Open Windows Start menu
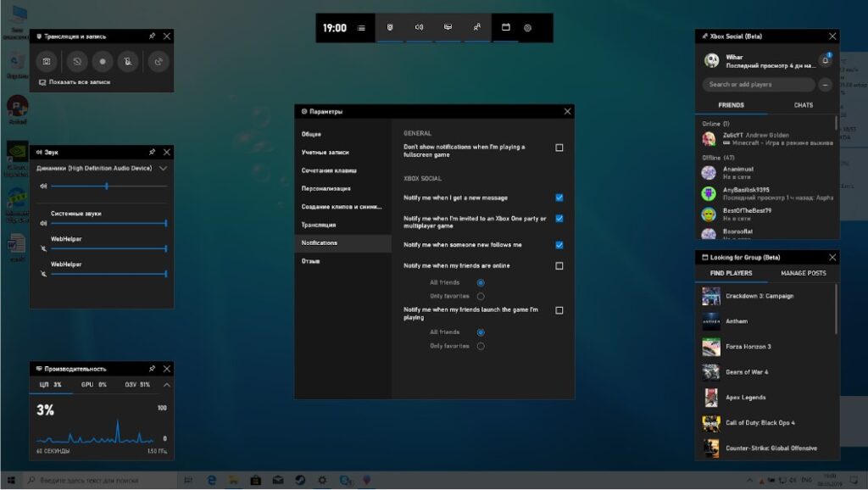The image size is (868, 490). tap(10, 480)
